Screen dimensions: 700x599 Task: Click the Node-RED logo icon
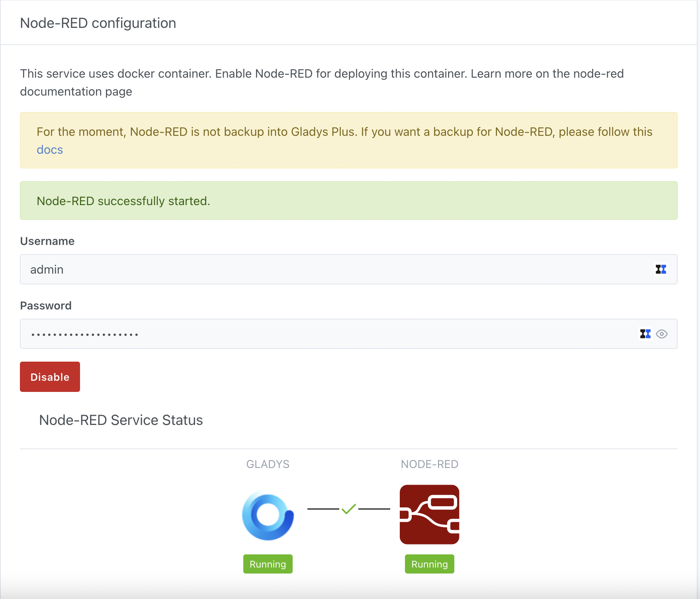pos(429,515)
